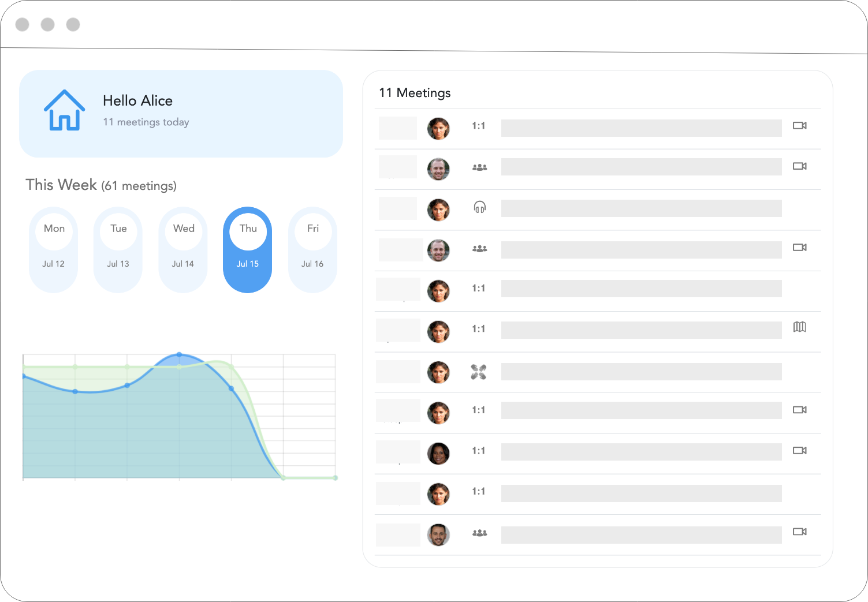The image size is (868, 602).
Task: Click video camera icon in second meeting row
Action: pos(800,166)
